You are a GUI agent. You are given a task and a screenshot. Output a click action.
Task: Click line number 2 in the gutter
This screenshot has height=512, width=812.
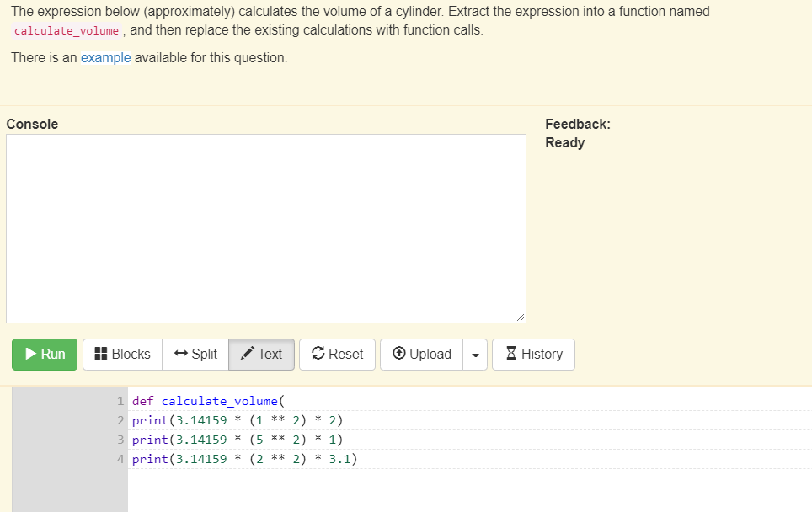120,420
